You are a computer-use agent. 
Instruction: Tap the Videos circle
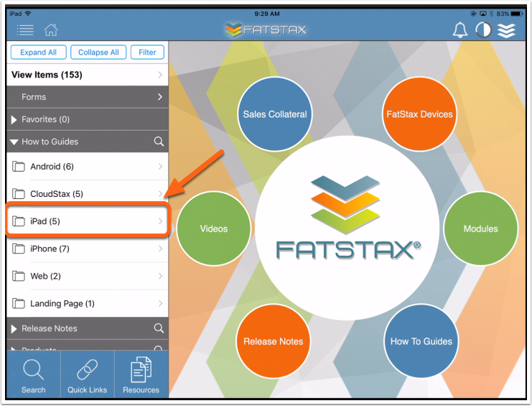(214, 229)
